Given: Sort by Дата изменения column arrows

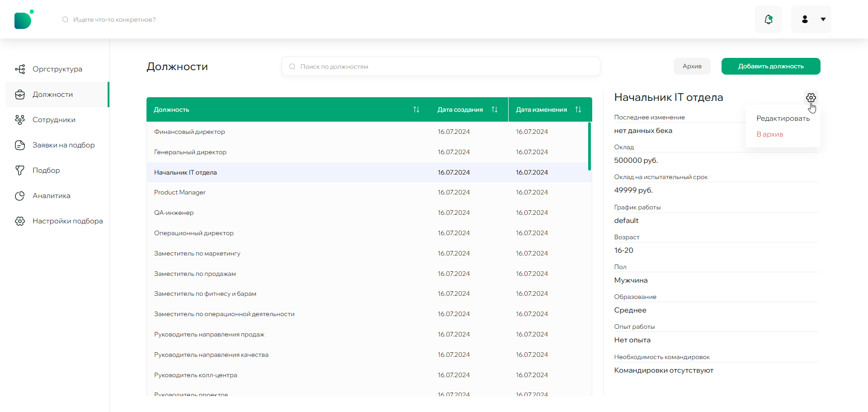Looking at the screenshot, I should tap(578, 109).
